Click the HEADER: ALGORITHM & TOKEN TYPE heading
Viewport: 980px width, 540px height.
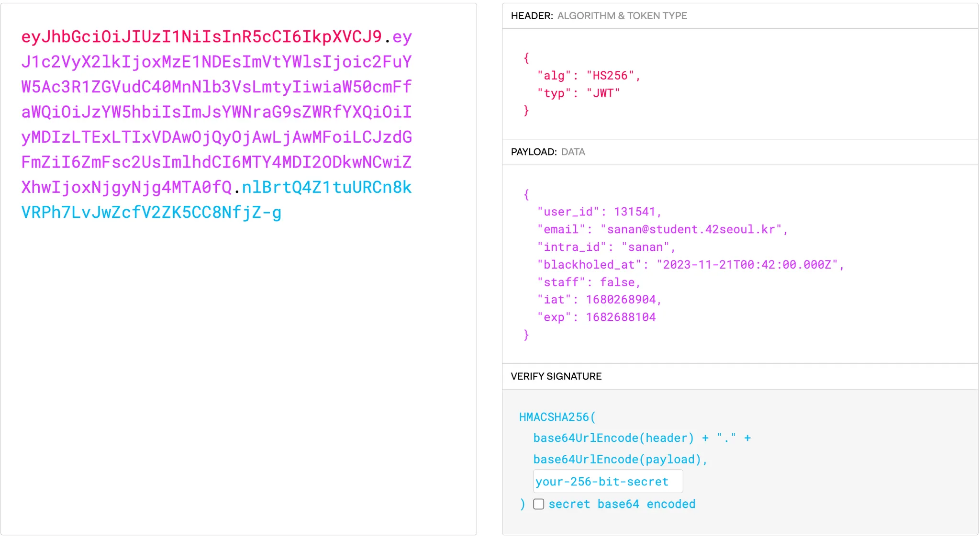(599, 16)
